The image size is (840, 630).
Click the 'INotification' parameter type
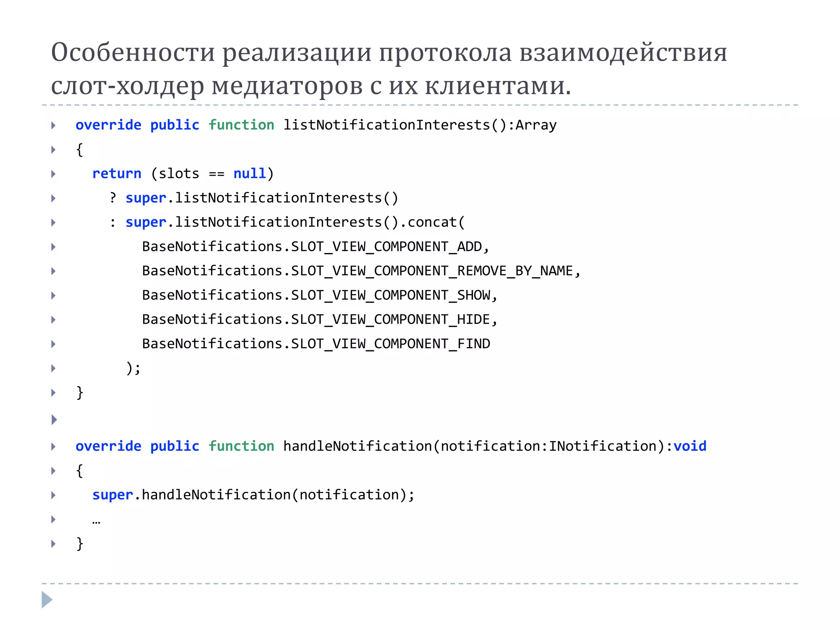603,446
